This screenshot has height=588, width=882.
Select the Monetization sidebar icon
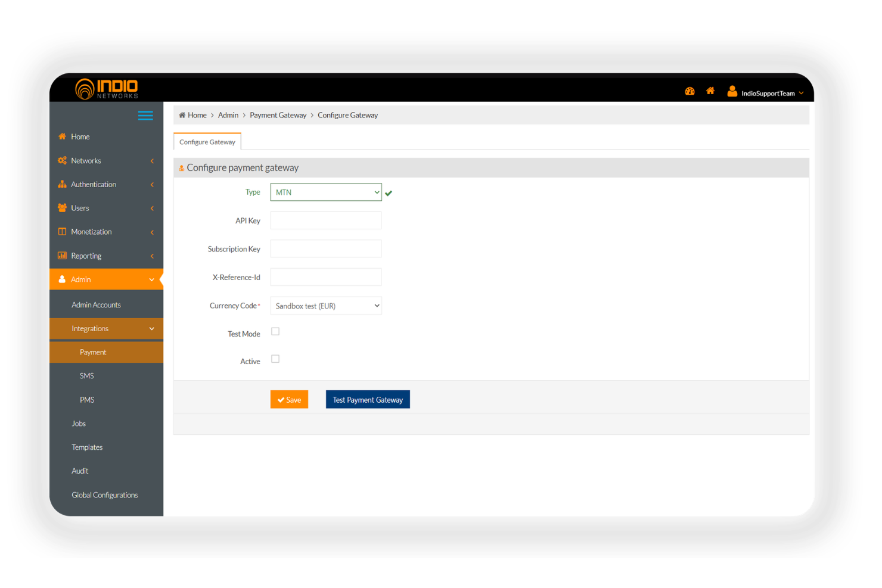63,231
